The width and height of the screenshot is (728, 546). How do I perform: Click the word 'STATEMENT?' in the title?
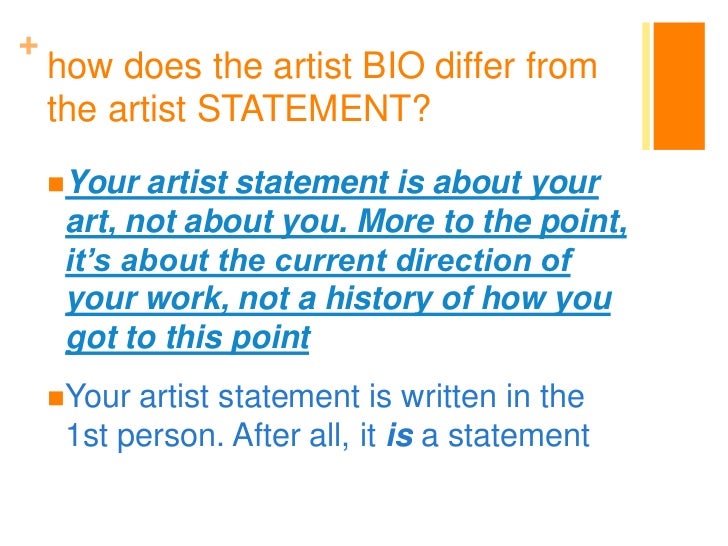point(313,109)
